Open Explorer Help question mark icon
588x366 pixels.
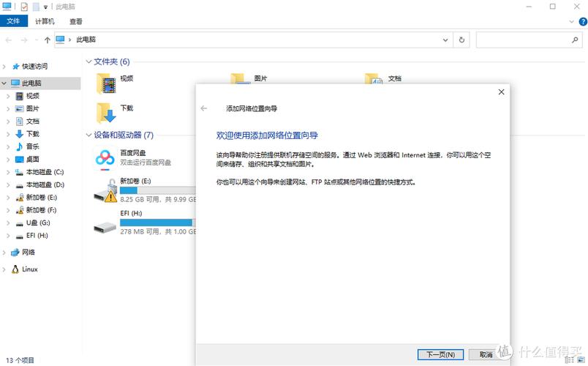point(583,22)
